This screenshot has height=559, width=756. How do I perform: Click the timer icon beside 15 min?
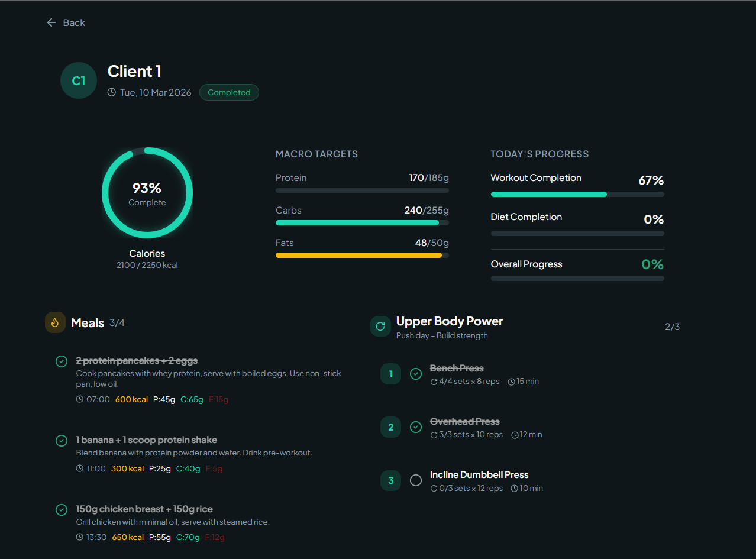pyautogui.click(x=512, y=382)
